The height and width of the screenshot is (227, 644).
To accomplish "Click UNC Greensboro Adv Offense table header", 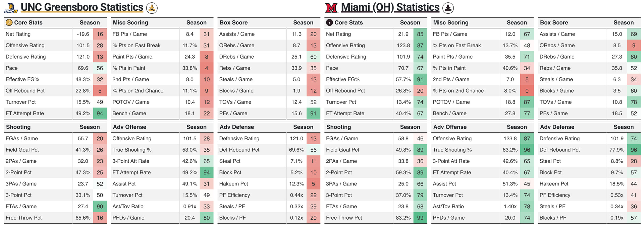I will (x=129, y=127).
